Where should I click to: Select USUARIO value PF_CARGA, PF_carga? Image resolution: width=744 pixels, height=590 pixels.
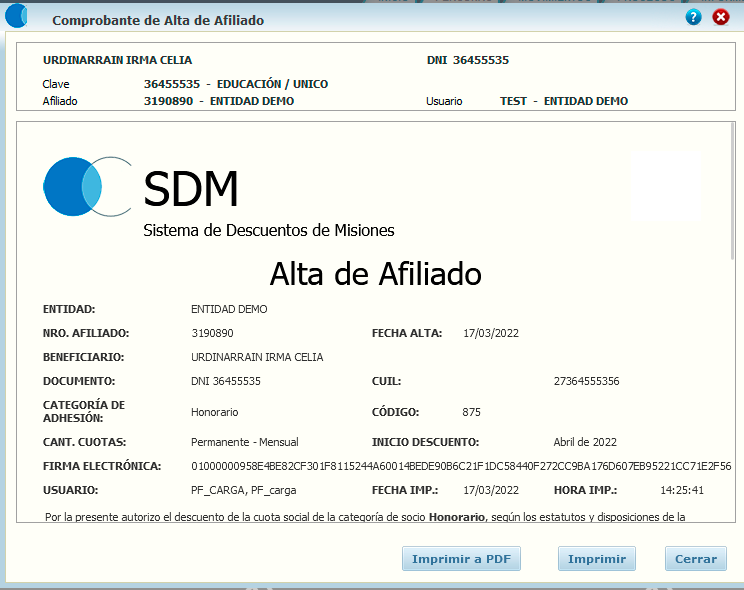[243, 490]
